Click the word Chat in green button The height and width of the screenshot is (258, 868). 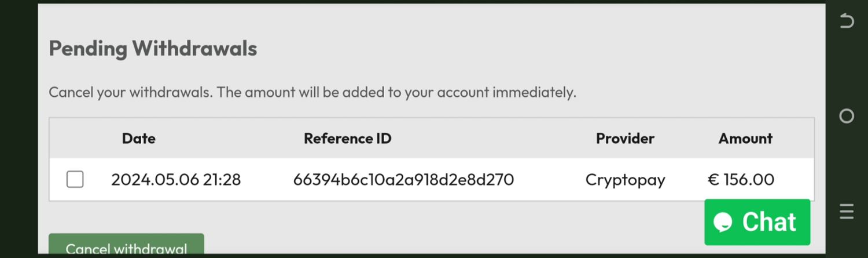coord(769,222)
